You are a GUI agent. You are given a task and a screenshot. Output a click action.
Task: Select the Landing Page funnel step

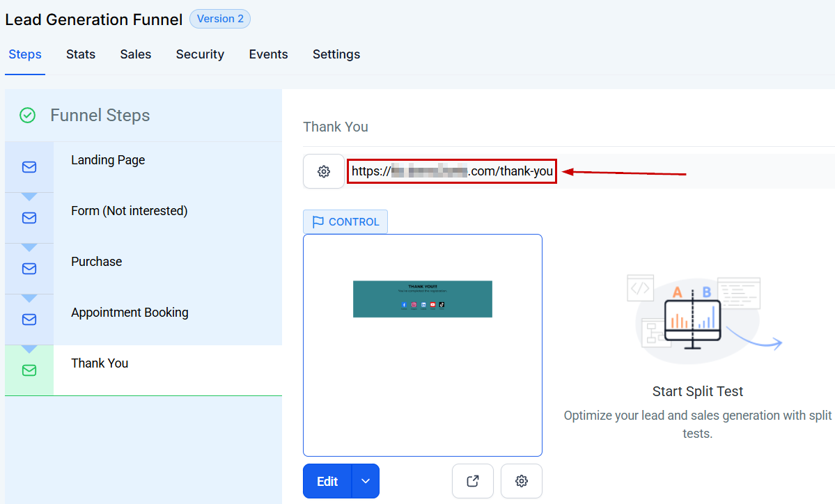143,167
